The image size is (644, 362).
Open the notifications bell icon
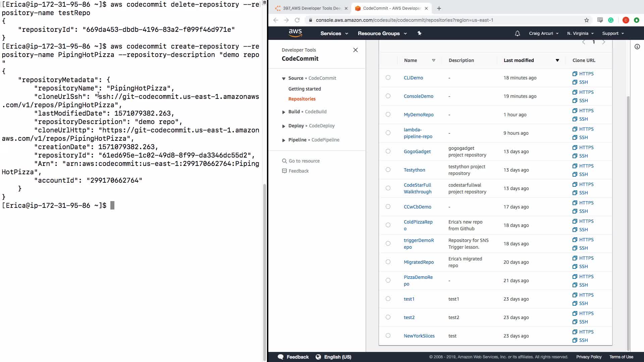[517, 34]
